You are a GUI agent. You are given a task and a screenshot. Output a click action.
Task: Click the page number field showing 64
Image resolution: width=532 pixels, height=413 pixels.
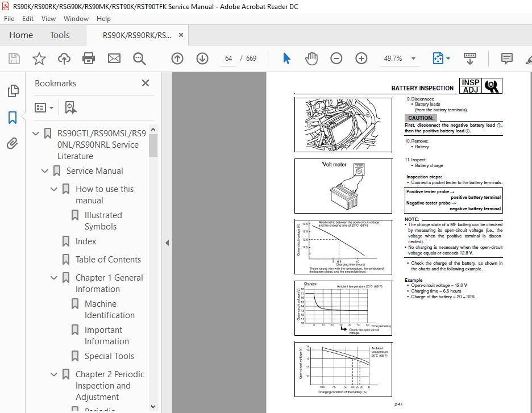(x=228, y=59)
